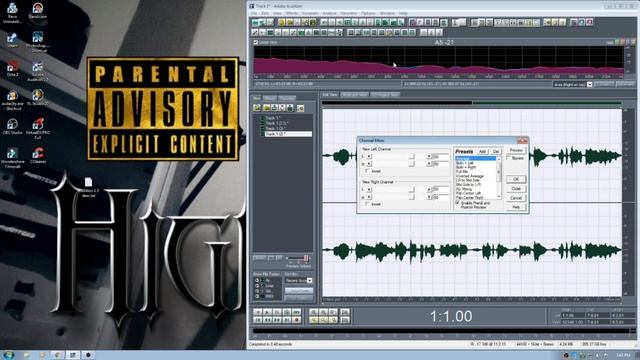Click the Presets list scroll down arrow
Viewport: 640px width, 360px height.
[499, 196]
